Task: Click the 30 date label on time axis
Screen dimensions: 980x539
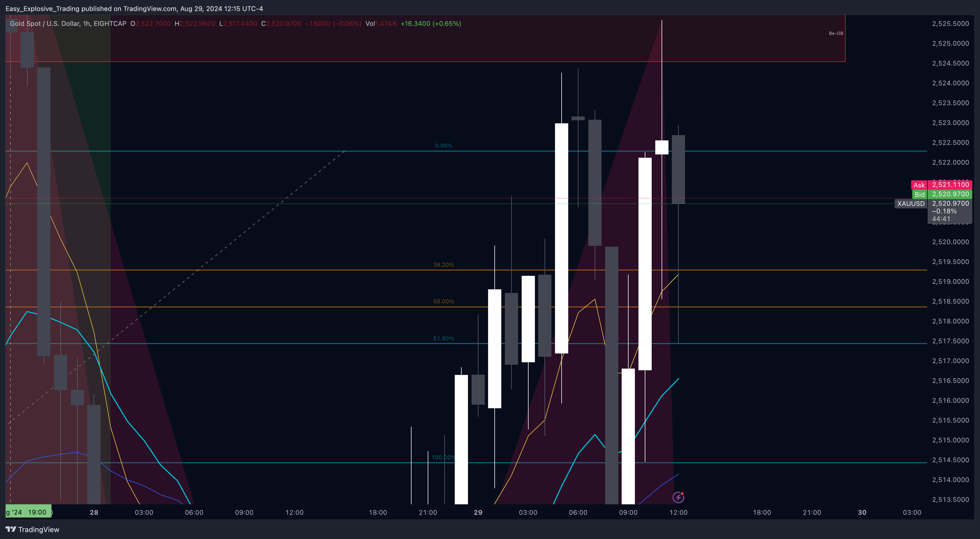Action: tap(862, 512)
